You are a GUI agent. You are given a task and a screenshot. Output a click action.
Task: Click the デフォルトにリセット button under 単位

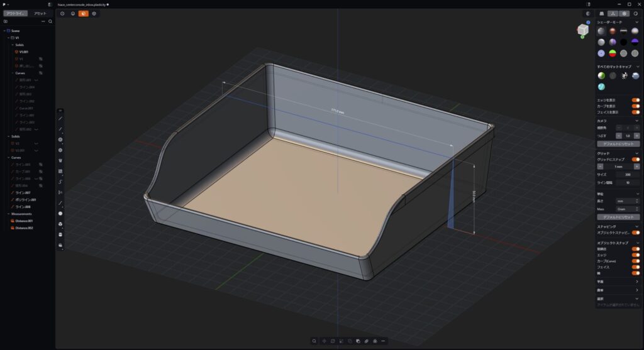pos(618,217)
